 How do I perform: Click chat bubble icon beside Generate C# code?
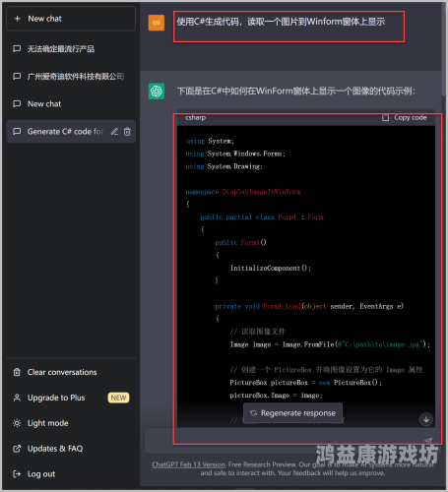pos(17,132)
